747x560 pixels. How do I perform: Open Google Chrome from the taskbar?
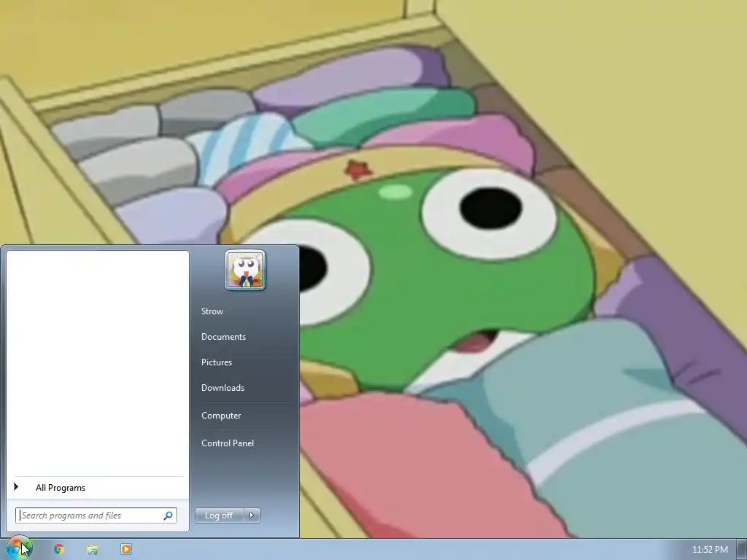(x=59, y=549)
